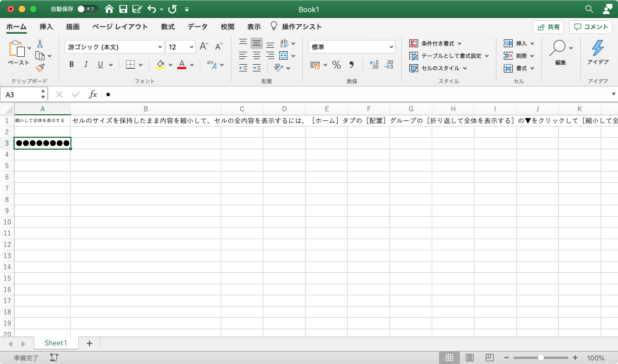
Task: Select the Sheet1 tab
Action: [x=56, y=343]
